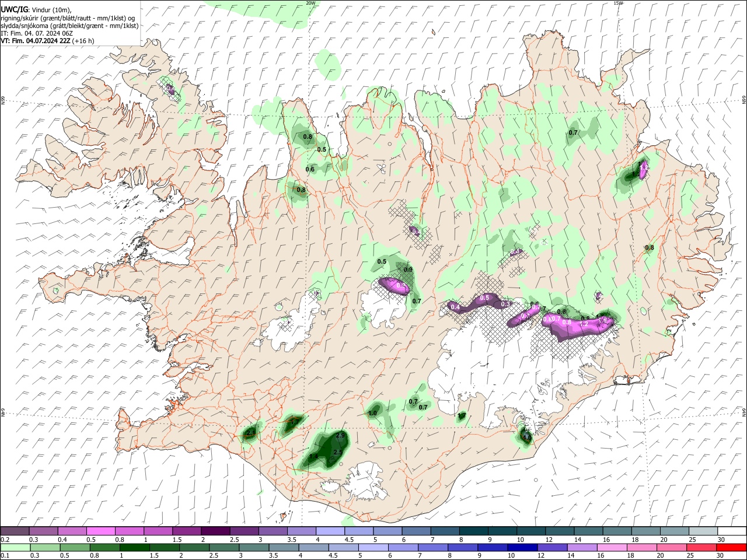Image resolution: width=747 pixels, height=560 pixels.
Task: Click the 'slydda/snjókoma' legend description line
Action: point(69,26)
